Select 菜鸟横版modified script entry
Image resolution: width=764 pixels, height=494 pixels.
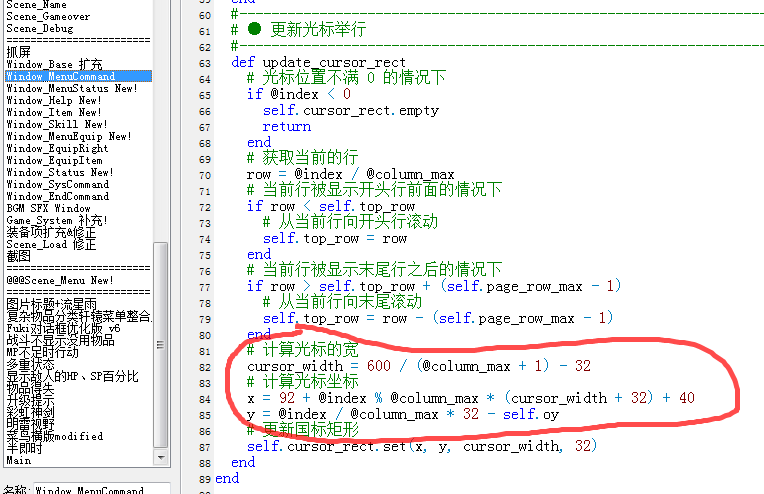tap(55, 437)
